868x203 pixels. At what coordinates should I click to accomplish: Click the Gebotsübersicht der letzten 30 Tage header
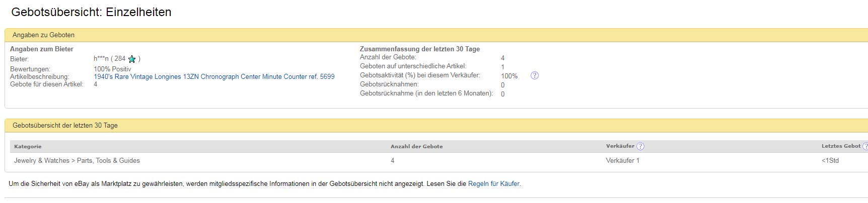pos(65,126)
